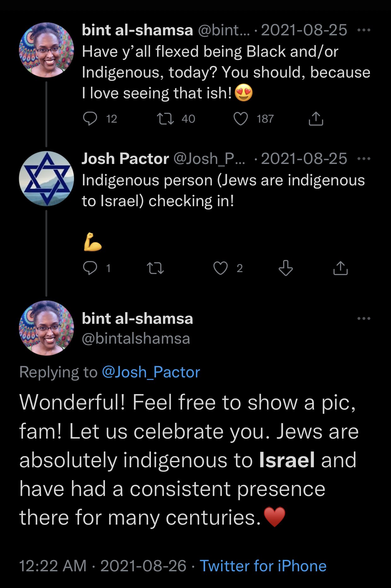Open bint al-shamsa avatar on top tweet
The width and height of the screenshot is (391, 588).
[x=47, y=50]
